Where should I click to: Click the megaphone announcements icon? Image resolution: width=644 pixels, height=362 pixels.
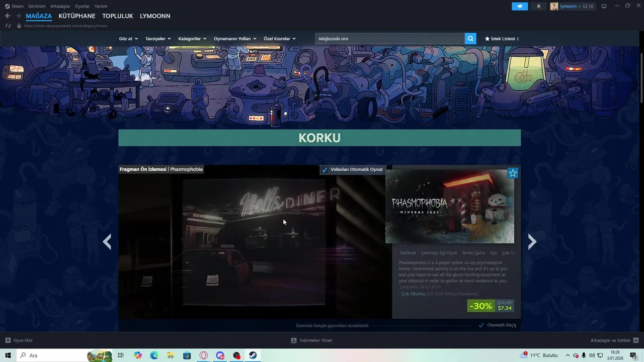click(520, 6)
